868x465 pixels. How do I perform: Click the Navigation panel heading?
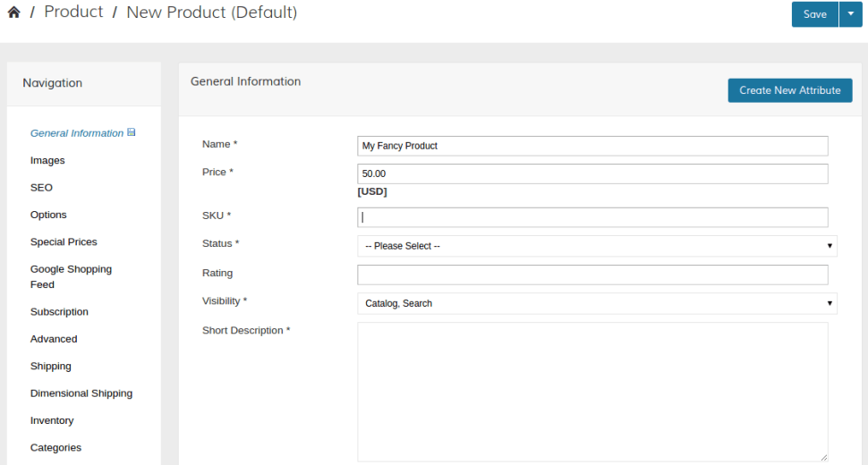(53, 83)
